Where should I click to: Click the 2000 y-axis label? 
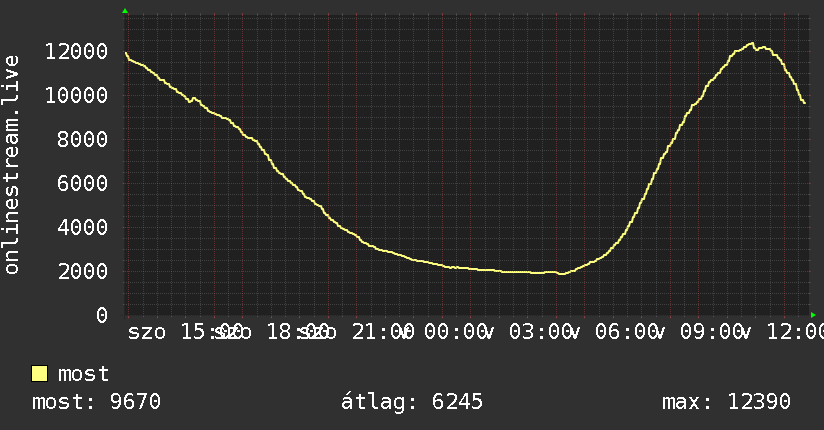coord(83,272)
